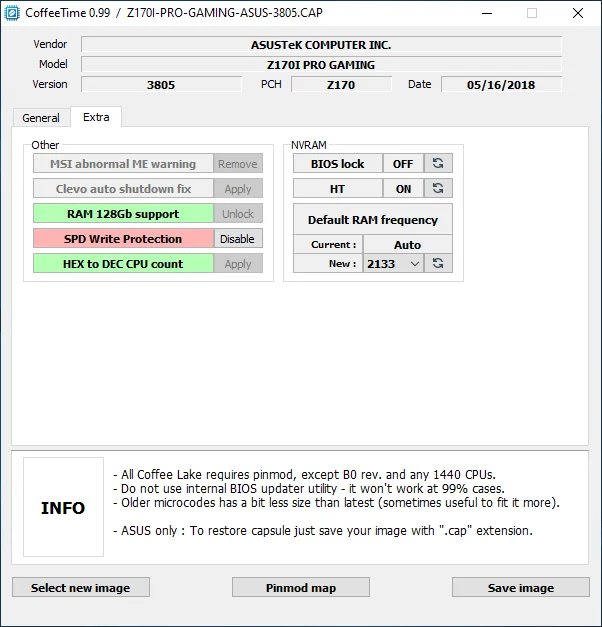Minimize the CoffeeTime window
Image resolution: width=602 pixels, height=627 pixels.
pyautogui.click(x=487, y=13)
